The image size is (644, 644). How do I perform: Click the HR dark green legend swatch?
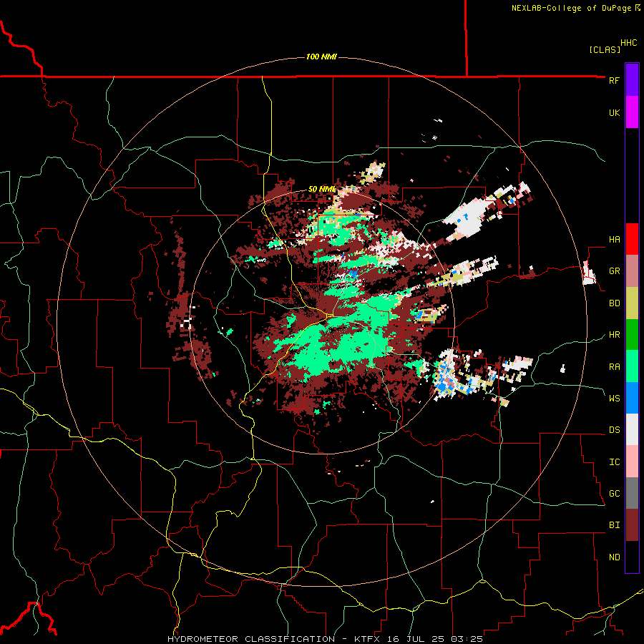(632, 334)
